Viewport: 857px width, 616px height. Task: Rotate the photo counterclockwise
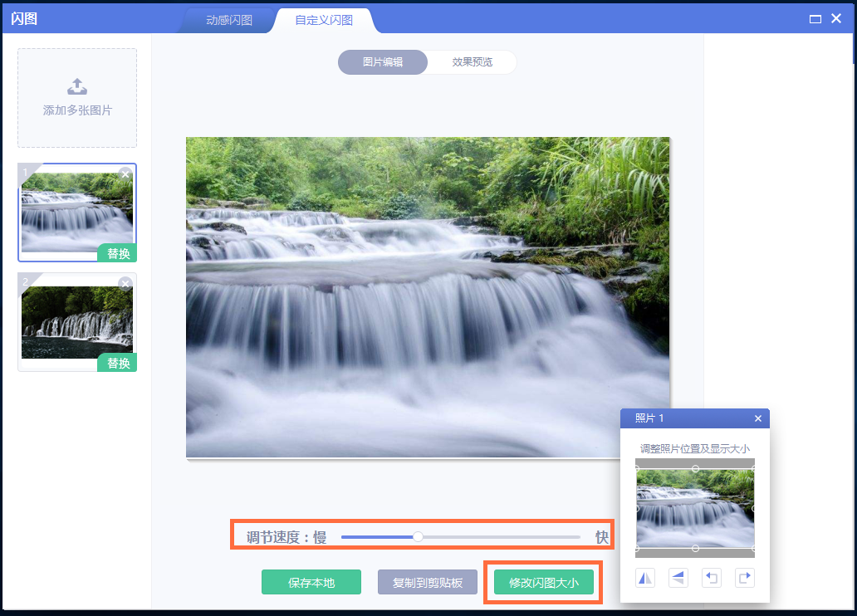click(712, 578)
